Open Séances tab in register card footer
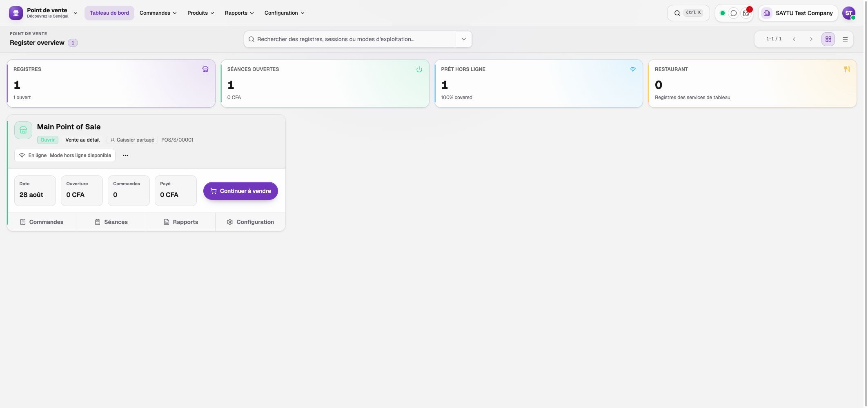The height and width of the screenshot is (408, 868). [x=111, y=222]
